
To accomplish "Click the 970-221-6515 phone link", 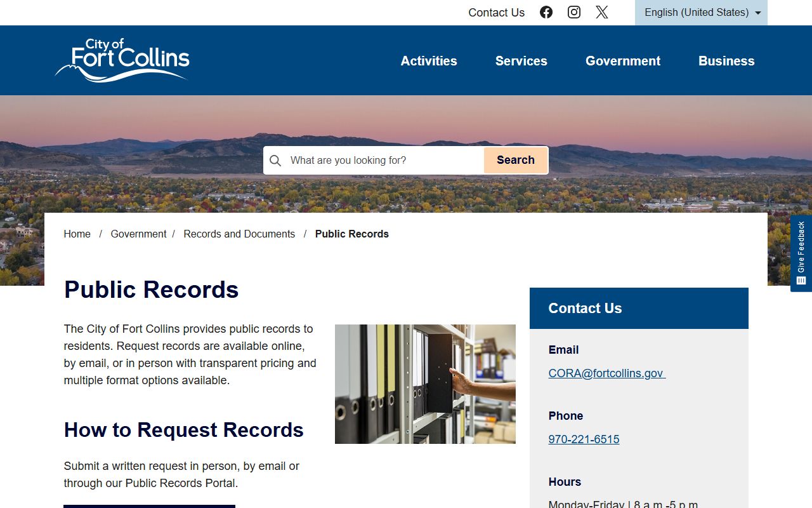I will coord(584,439).
